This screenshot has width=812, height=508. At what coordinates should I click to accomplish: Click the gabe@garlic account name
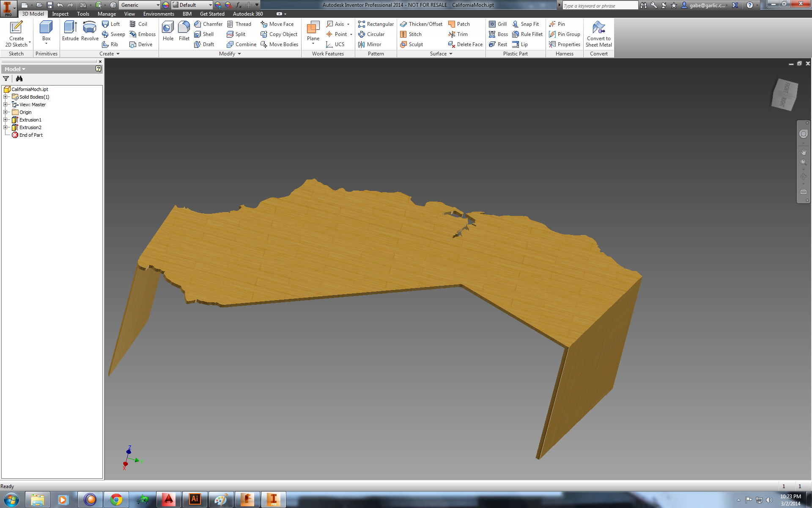[x=708, y=5]
